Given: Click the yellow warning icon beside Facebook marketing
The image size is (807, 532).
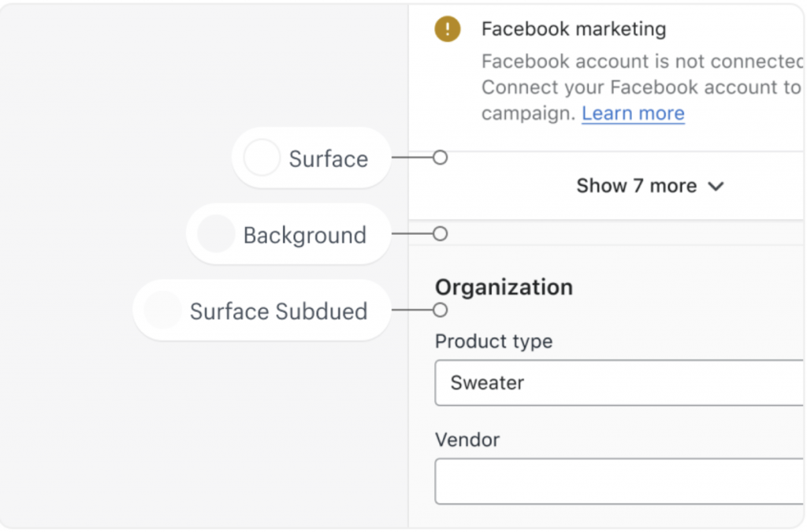Looking at the screenshot, I should point(448,30).
